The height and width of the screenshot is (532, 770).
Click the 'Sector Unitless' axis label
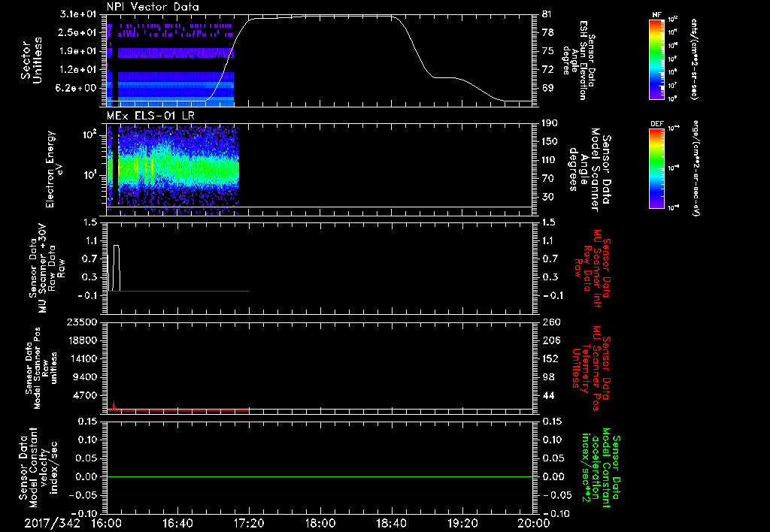tap(32, 61)
